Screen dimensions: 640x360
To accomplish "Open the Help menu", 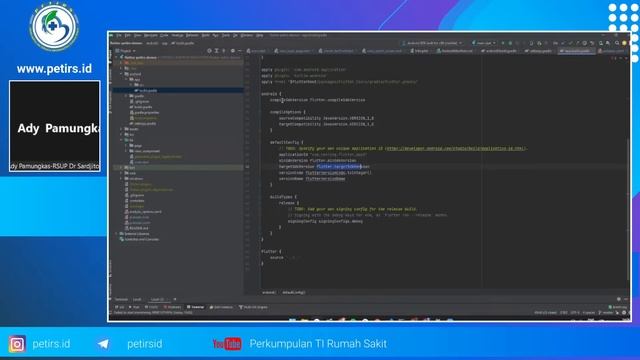I will coord(260,36).
